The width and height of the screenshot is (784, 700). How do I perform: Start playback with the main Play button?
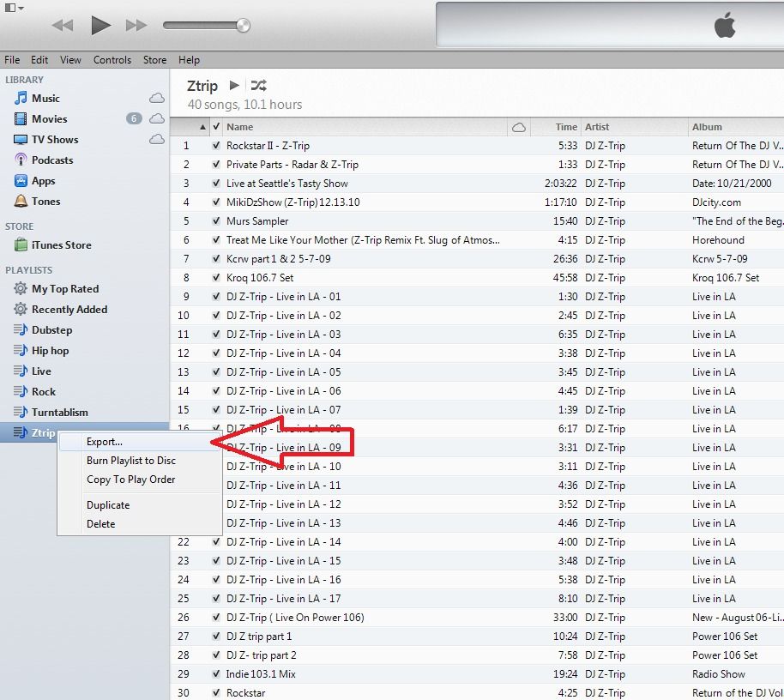(100, 25)
